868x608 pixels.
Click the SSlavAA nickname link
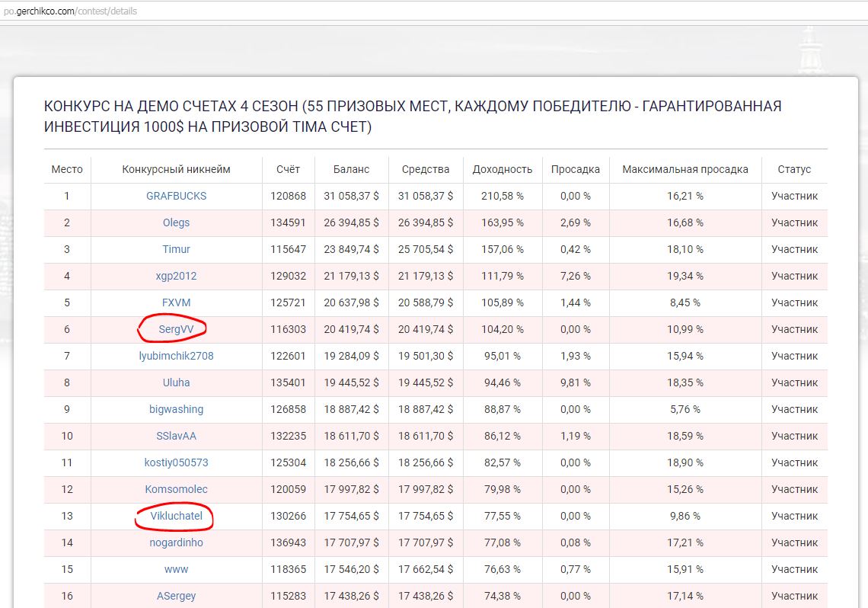(x=176, y=436)
